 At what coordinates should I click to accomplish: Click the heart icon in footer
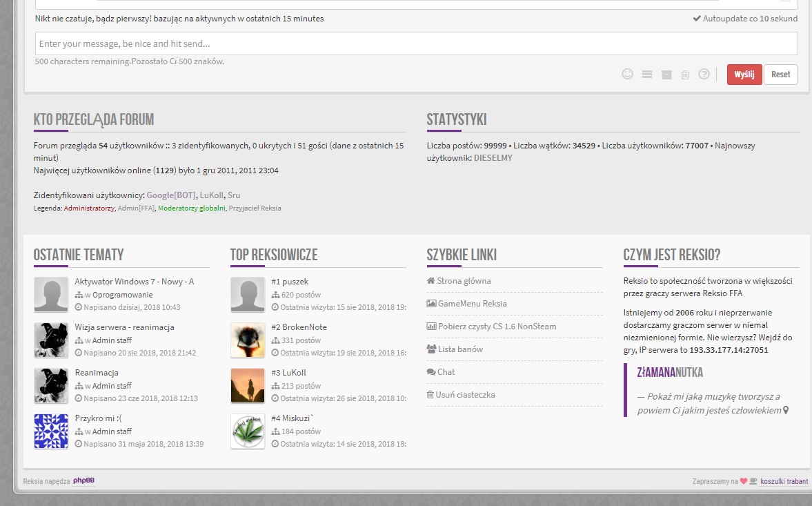tap(744, 482)
